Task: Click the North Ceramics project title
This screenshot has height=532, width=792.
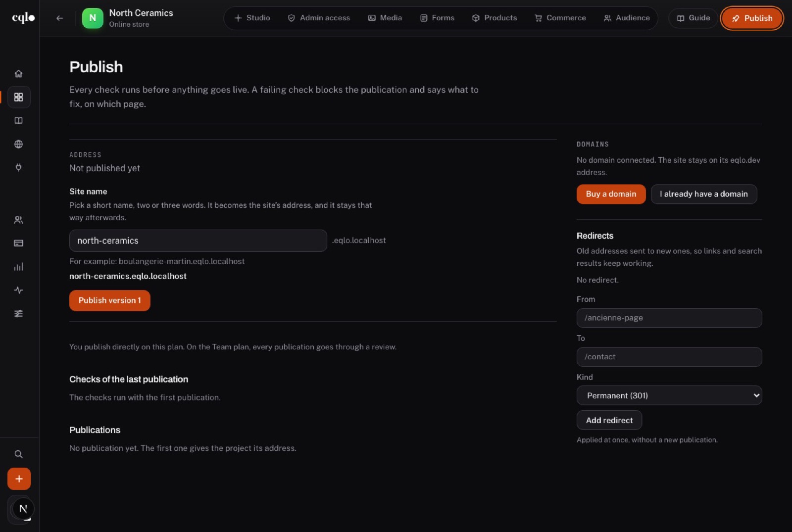Action: point(141,13)
